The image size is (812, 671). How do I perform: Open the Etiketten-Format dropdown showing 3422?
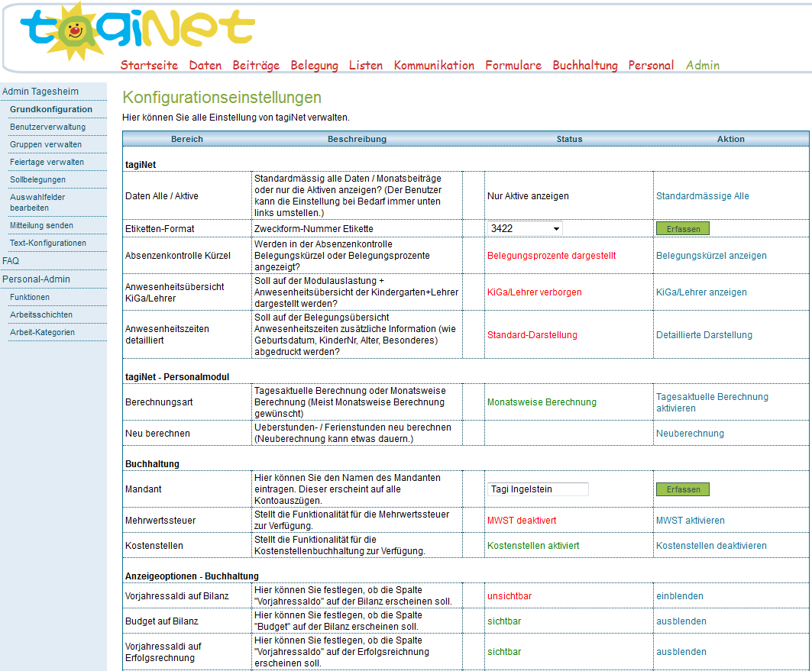click(x=526, y=228)
